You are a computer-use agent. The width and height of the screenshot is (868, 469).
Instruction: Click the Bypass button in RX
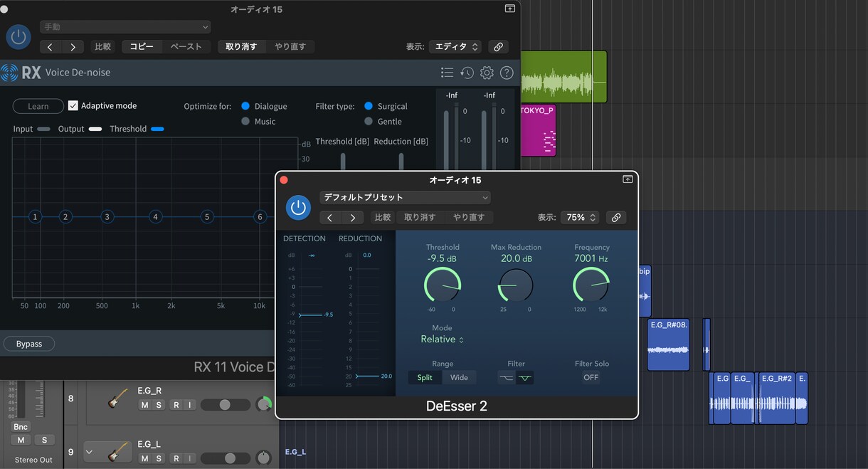[x=29, y=344]
